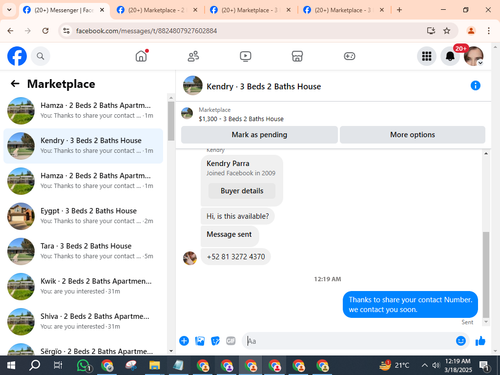Open the Facebook logo home link
The image size is (500, 375).
[17, 56]
